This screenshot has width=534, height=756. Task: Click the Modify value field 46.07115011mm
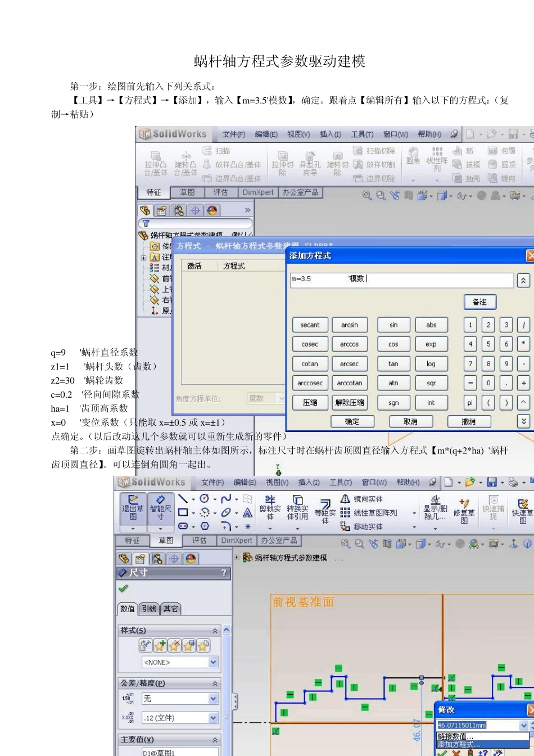pos(478,726)
